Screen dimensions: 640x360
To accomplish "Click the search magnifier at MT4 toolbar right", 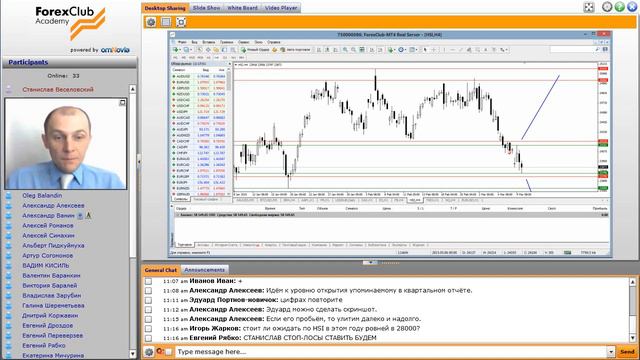I will (x=597, y=49).
